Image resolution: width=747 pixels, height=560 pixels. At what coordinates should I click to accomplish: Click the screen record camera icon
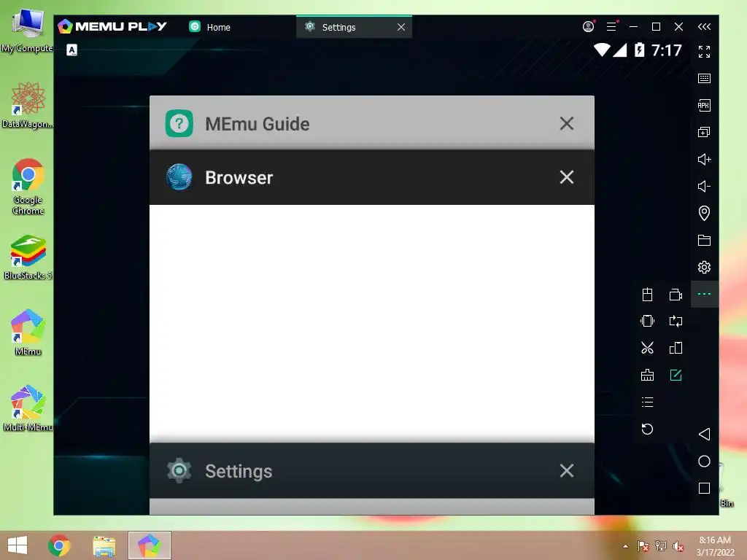(x=676, y=295)
